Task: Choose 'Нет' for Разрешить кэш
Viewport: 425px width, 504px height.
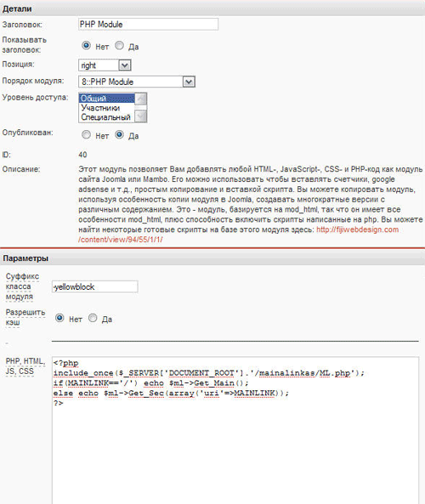Action: click(x=59, y=318)
